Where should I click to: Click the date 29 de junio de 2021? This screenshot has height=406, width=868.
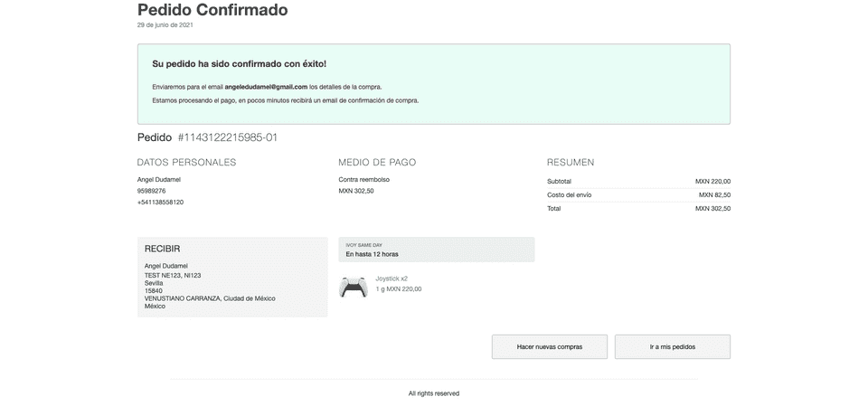[165, 25]
